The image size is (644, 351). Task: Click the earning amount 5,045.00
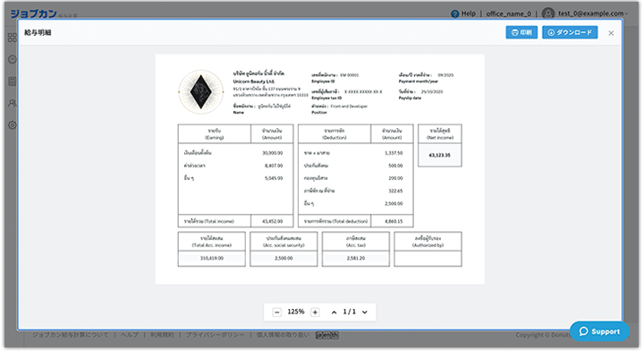click(x=274, y=178)
